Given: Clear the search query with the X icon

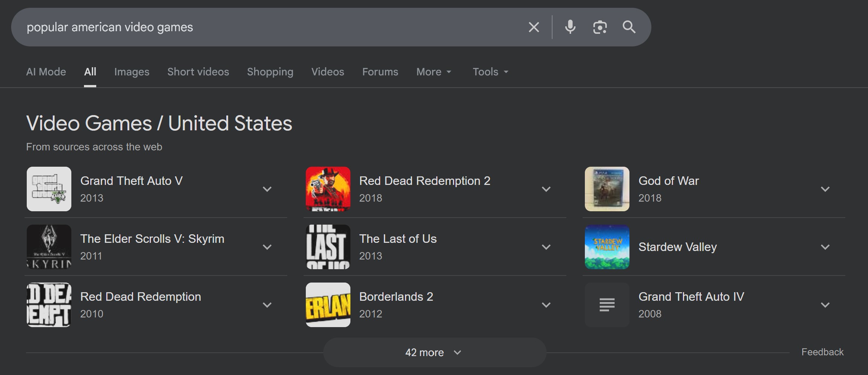Looking at the screenshot, I should [534, 27].
